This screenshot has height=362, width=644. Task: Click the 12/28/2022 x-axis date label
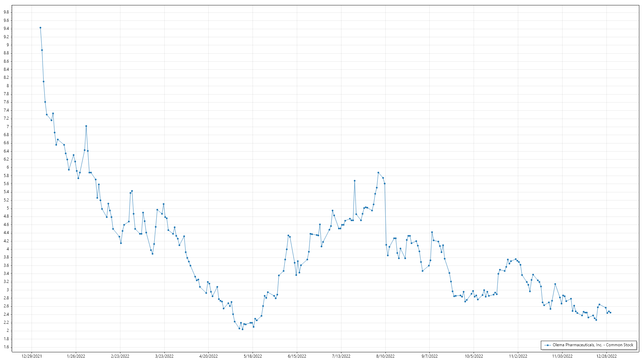click(x=606, y=356)
